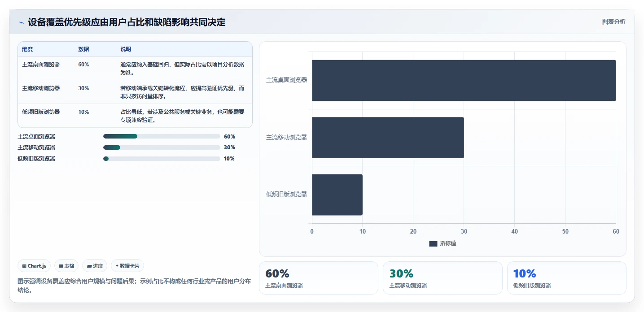Image resolution: width=644 pixels, height=312 pixels.
Task: Click 低频旧版浏览器 table cell
Action: 41,112
